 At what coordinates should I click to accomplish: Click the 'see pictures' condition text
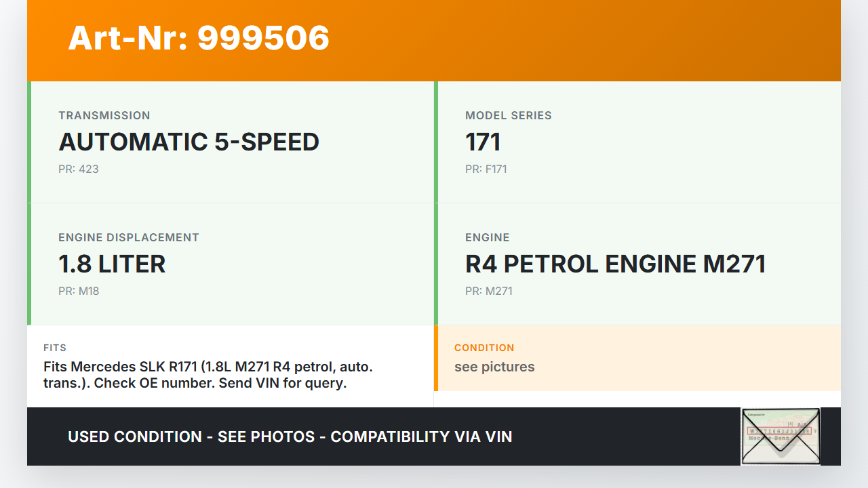coord(494,367)
